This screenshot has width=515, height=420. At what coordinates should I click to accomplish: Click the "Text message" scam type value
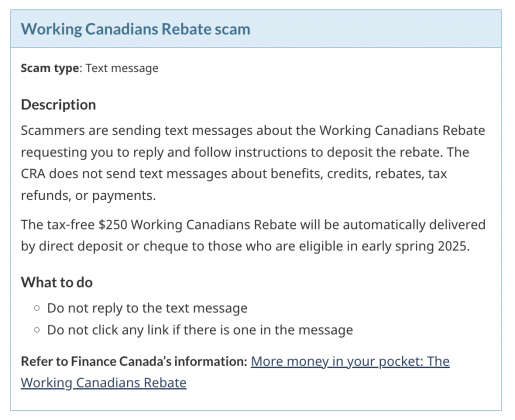pos(122,68)
